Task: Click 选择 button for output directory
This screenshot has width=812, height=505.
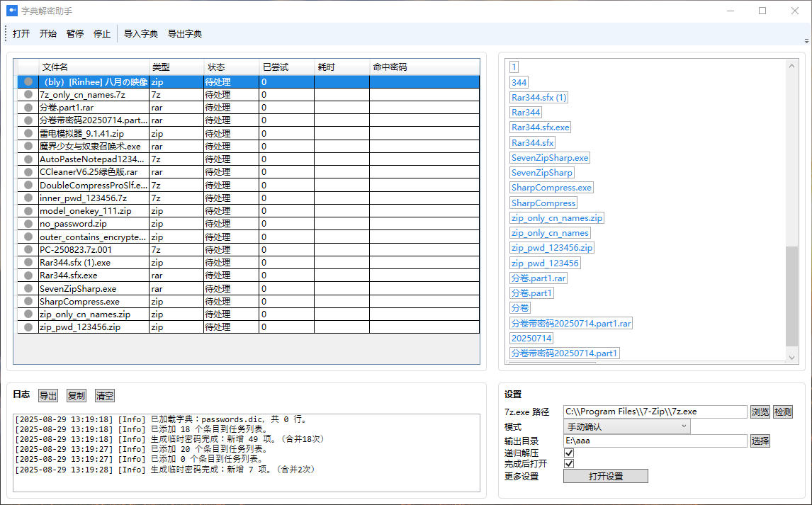Action: [x=760, y=441]
